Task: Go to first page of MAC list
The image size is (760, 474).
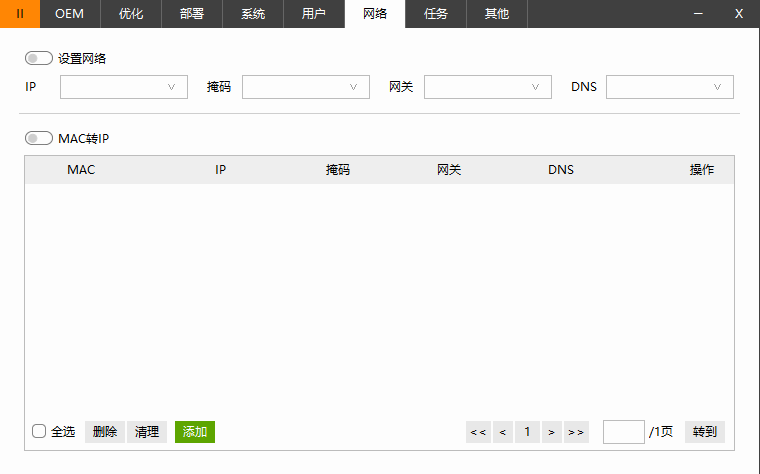Action: [478, 432]
